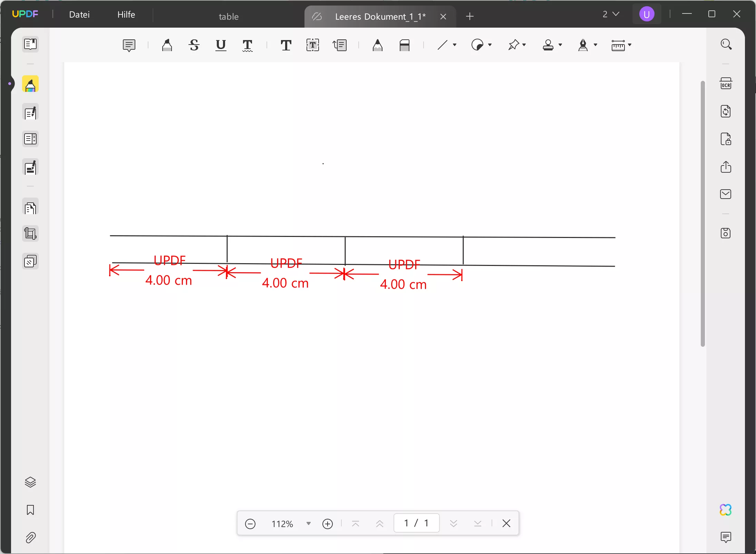Image resolution: width=756 pixels, height=554 pixels.
Task: Expand the Sticker options dropdown arrow
Action: pyautogui.click(x=490, y=45)
